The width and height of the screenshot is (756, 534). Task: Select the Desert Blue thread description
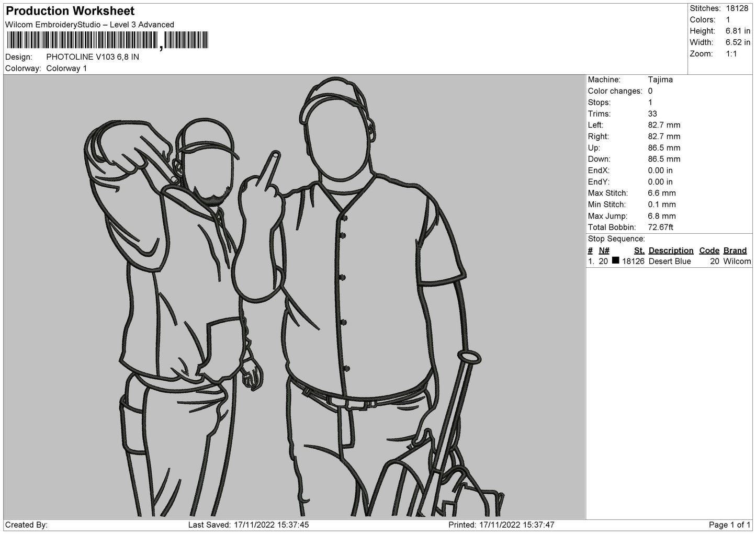[670, 262]
